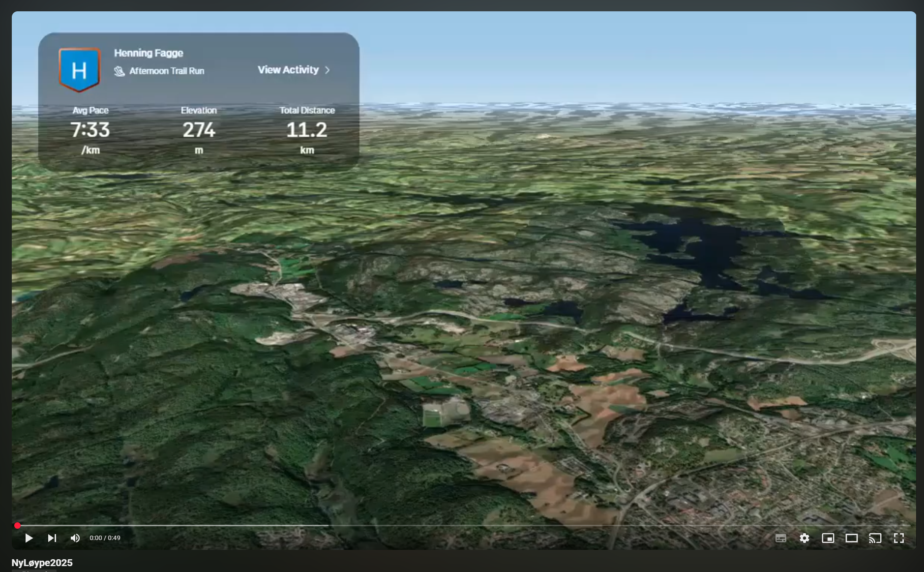This screenshot has height=572, width=924.
Task: Click the View Activity link
Action: [x=288, y=70]
